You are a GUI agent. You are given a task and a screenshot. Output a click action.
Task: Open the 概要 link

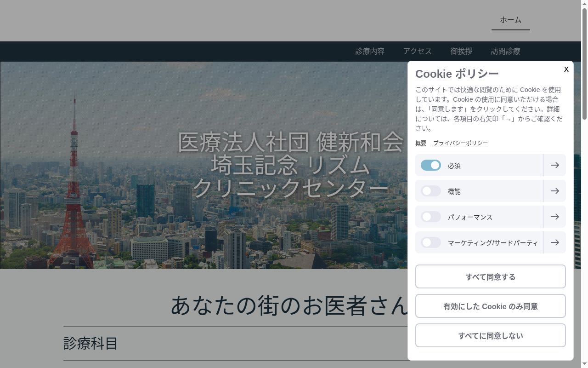(x=421, y=143)
